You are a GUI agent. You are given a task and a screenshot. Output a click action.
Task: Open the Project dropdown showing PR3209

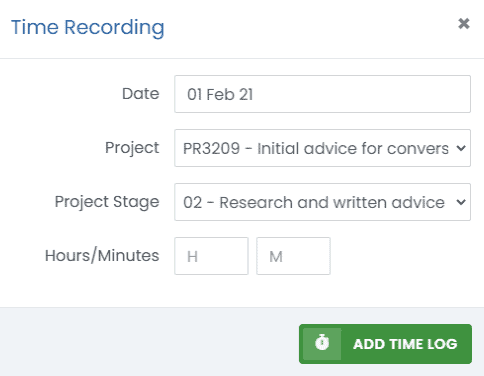(x=322, y=148)
